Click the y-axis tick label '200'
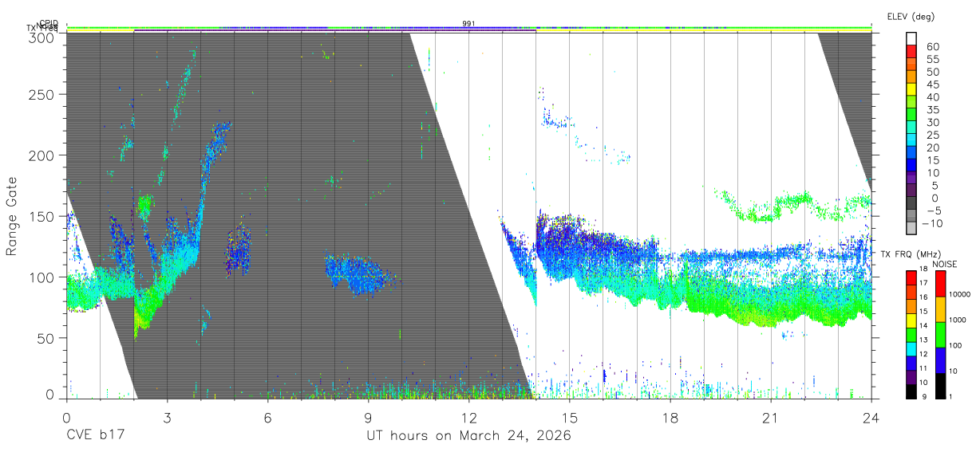This screenshot has width=980, height=452. [x=41, y=155]
